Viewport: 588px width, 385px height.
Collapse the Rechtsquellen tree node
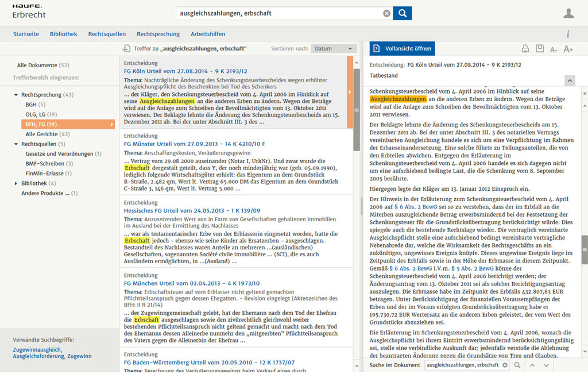click(x=16, y=144)
